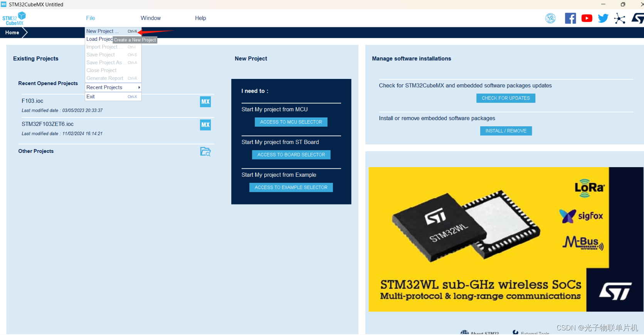Open the ST 10-year anniversary badge icon
Screen dimensions: 644x335
[550, 18]
